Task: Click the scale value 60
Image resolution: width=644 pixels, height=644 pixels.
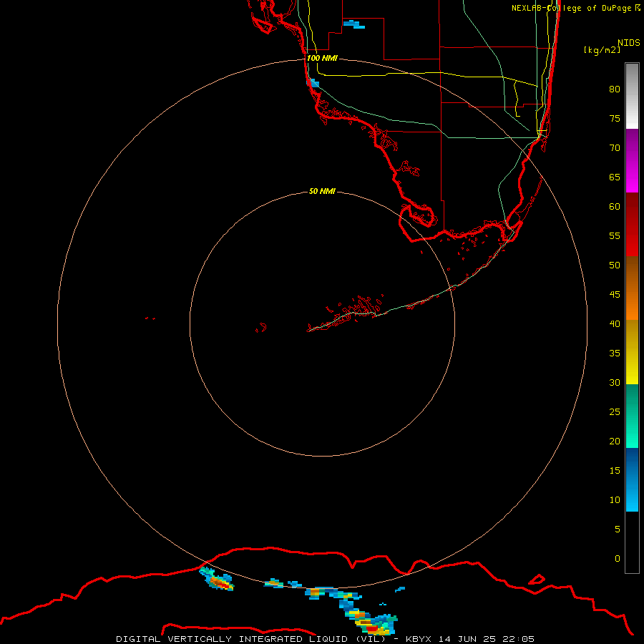Action: tap(615, 207)
